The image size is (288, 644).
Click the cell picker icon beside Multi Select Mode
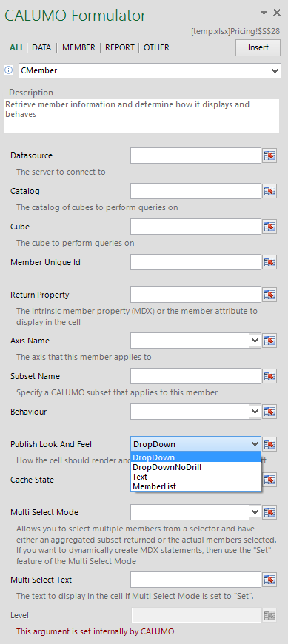click(269, 512)
